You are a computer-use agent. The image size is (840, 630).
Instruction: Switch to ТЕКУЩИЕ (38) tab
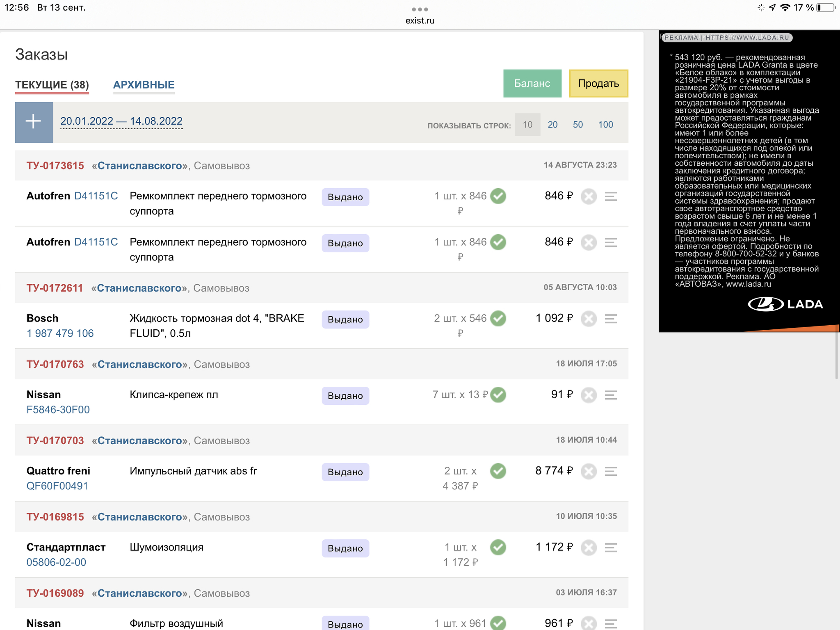coord(52,85)
